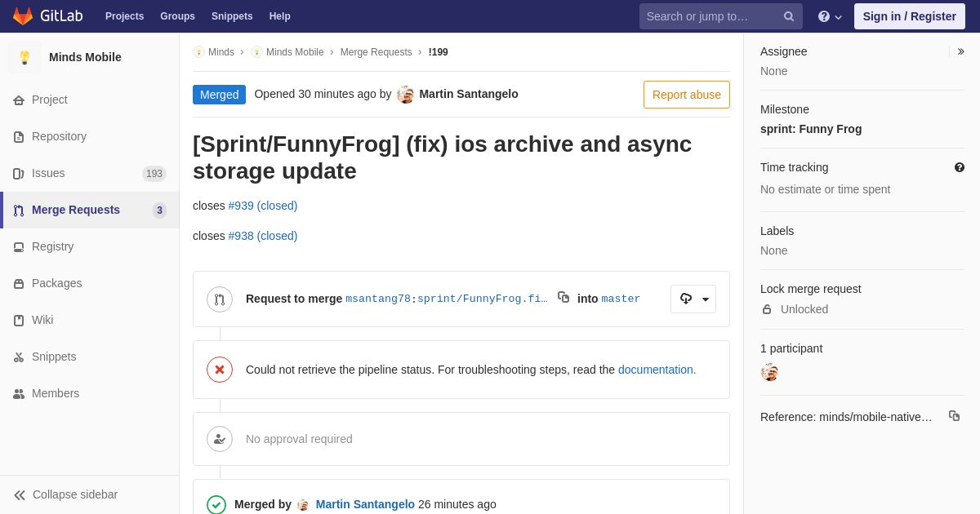The image size is (980, 514).
Task: Click the Unlocked lock icon
Action: click(x=767, y=309)
